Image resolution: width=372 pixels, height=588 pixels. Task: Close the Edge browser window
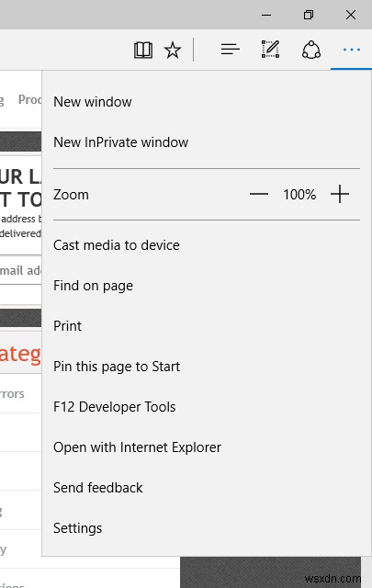click(x=351, y=15)
